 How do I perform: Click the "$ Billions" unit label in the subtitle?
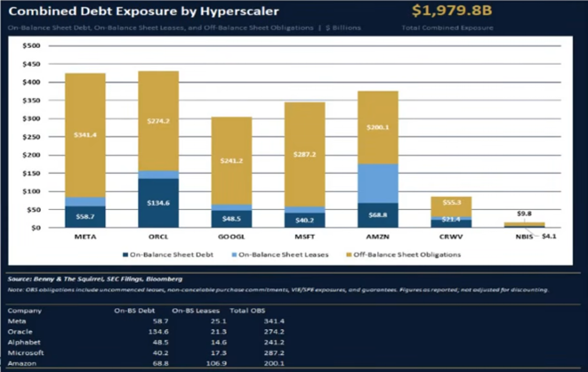tap(343, 28)
